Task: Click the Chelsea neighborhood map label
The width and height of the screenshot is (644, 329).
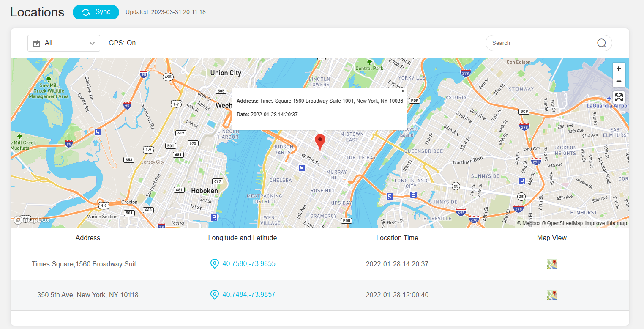Action: coord(281,180)
